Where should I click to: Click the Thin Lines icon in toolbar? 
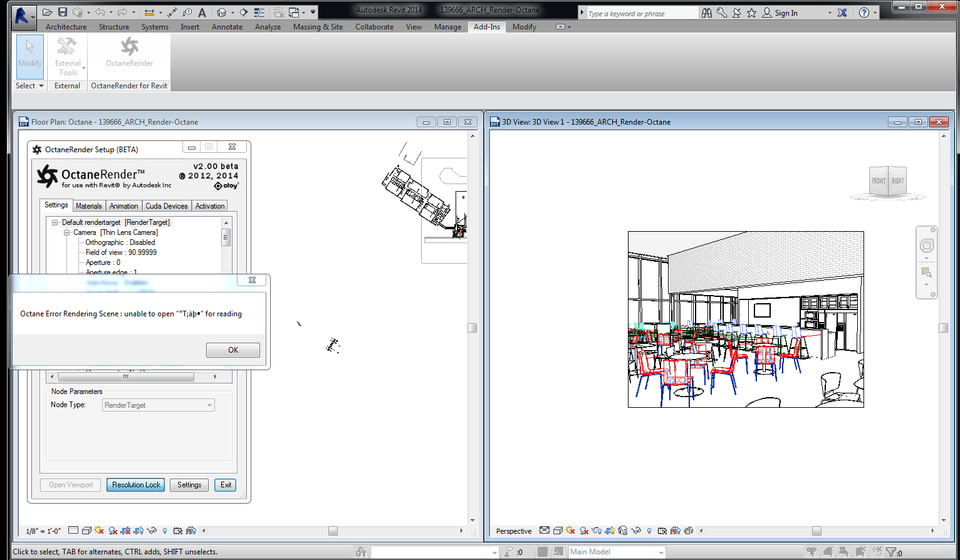[x=259, y=13]
